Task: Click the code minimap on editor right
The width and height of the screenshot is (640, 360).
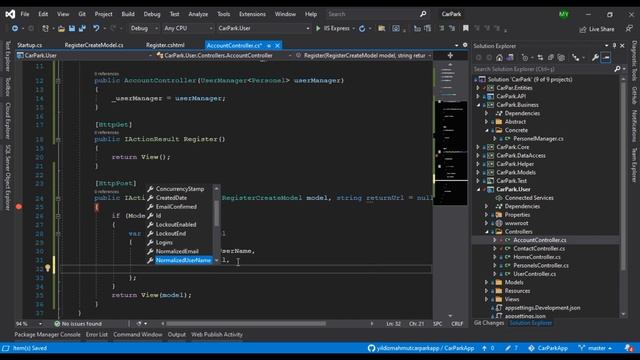Action: 451,153
